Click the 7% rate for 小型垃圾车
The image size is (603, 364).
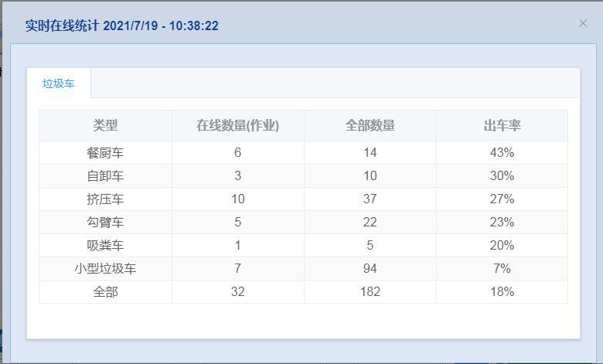502,268
